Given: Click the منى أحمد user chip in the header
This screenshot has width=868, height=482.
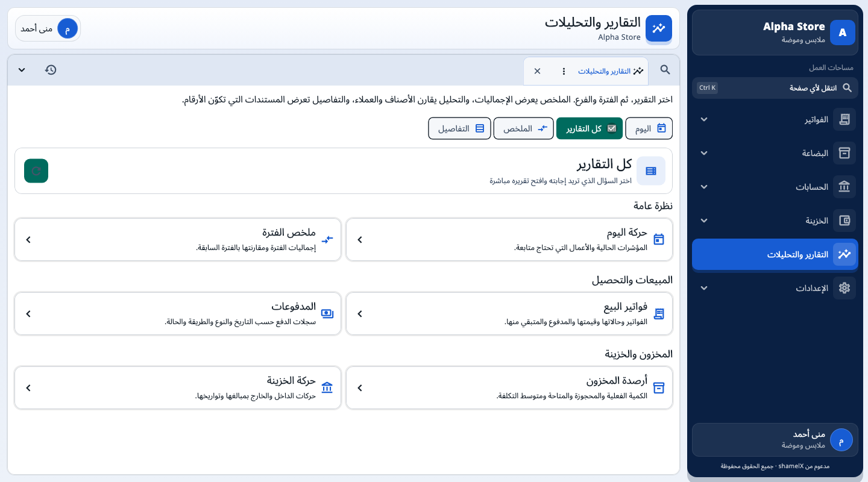Looking at the screenshot, I should [48, 28].
